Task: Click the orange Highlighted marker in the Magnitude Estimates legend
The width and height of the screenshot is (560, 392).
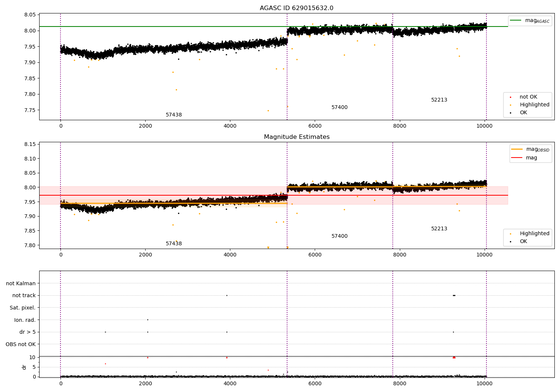Action: click(510, 234)
